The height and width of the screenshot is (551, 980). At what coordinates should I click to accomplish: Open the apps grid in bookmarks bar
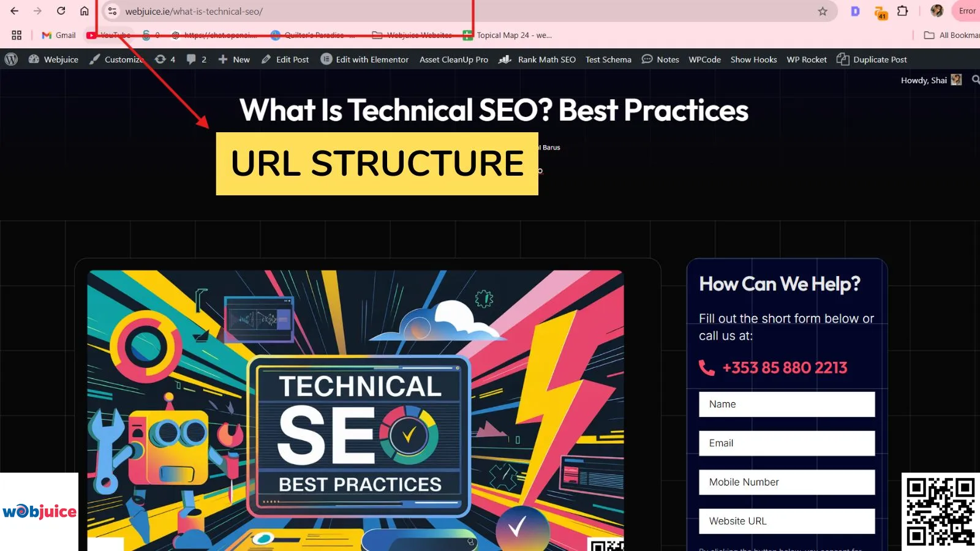17,35
